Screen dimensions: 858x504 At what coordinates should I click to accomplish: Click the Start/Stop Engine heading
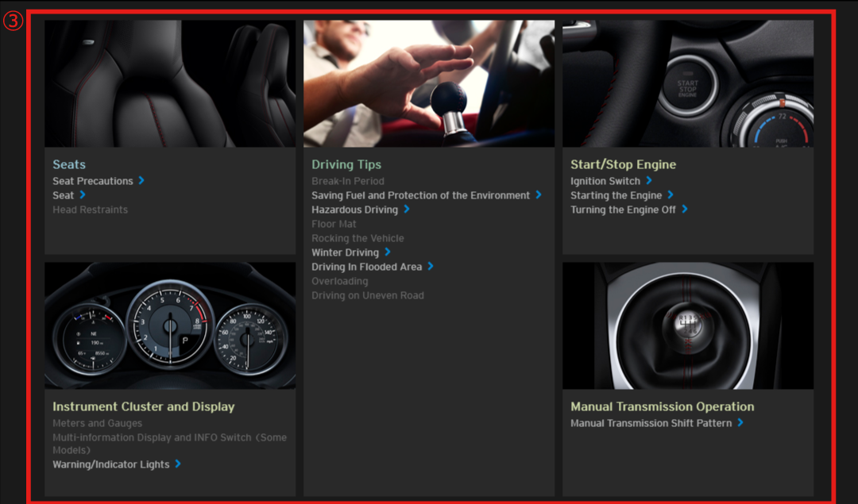click(x=623, y=164)
